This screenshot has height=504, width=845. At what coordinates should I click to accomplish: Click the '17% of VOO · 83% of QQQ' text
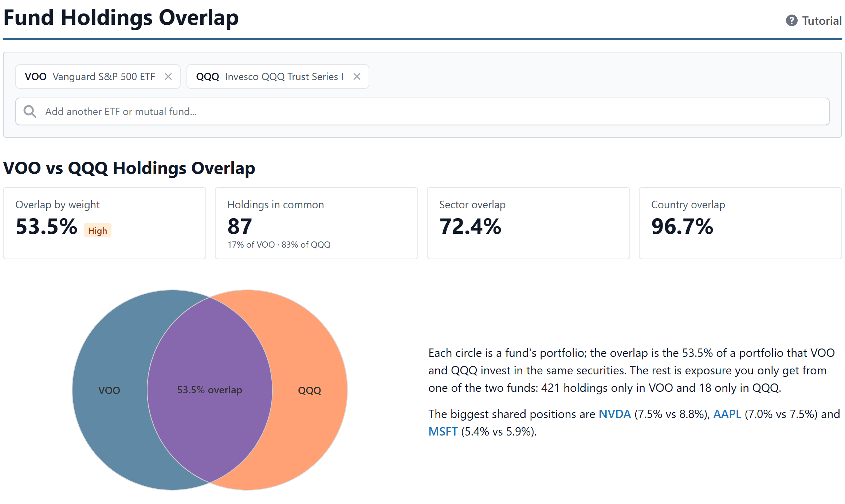(279, 245)
